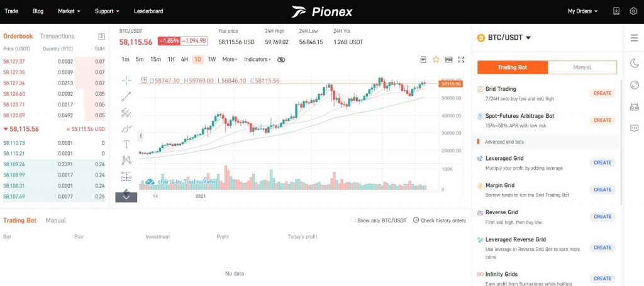
Task: Open the download app icon in header
Action: 616,11
